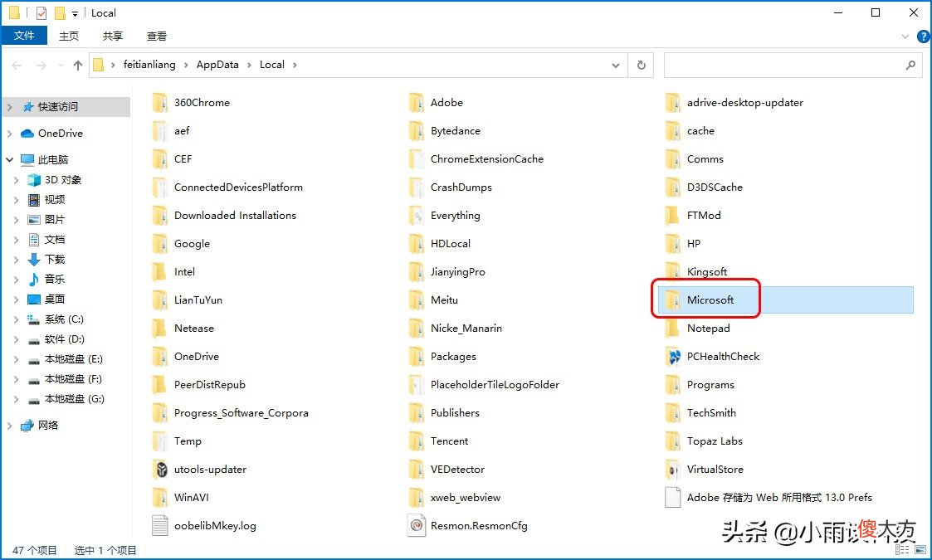
Task: Select the adrive-desktop-updater folder name
Action: [745, 102]
